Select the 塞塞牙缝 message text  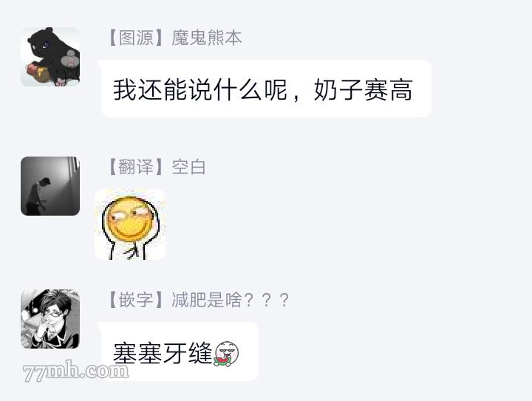point(163,353)
